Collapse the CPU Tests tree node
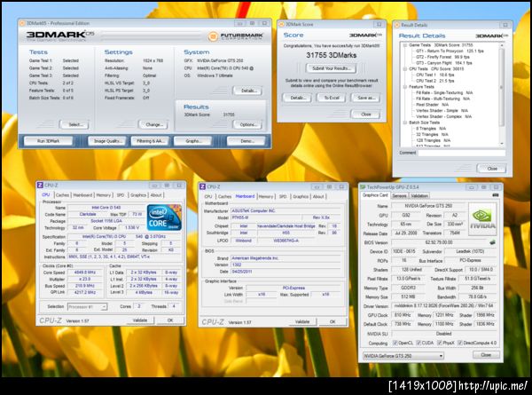 (405, 69)
